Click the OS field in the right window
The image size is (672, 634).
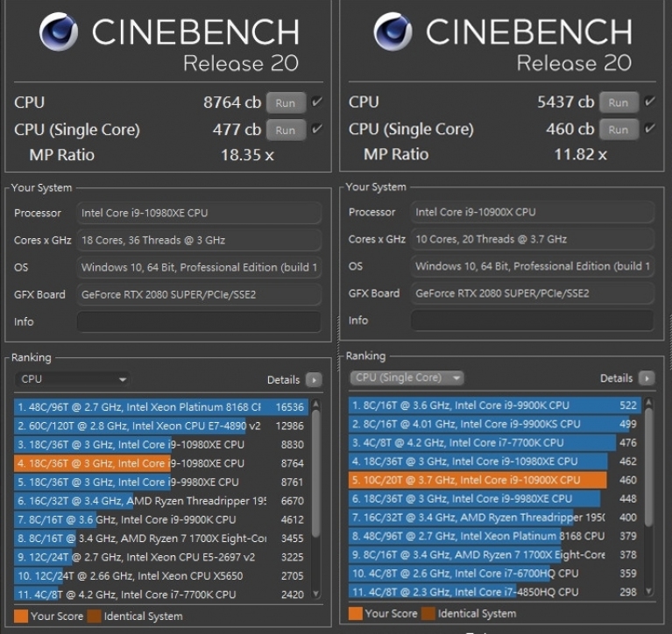tap(533, 266)
